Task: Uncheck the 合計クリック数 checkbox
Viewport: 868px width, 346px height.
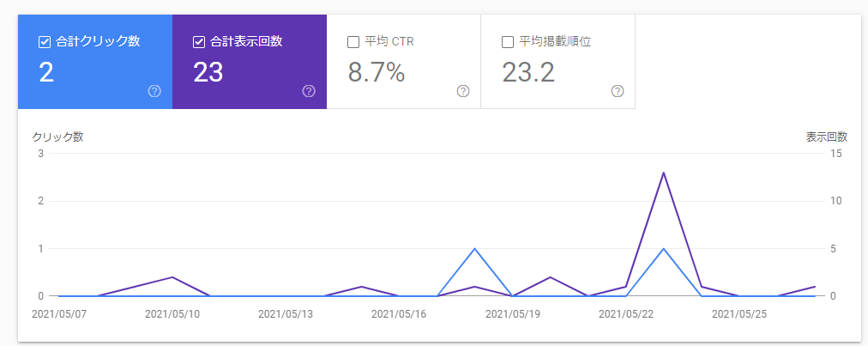Action: coord(45,42)
